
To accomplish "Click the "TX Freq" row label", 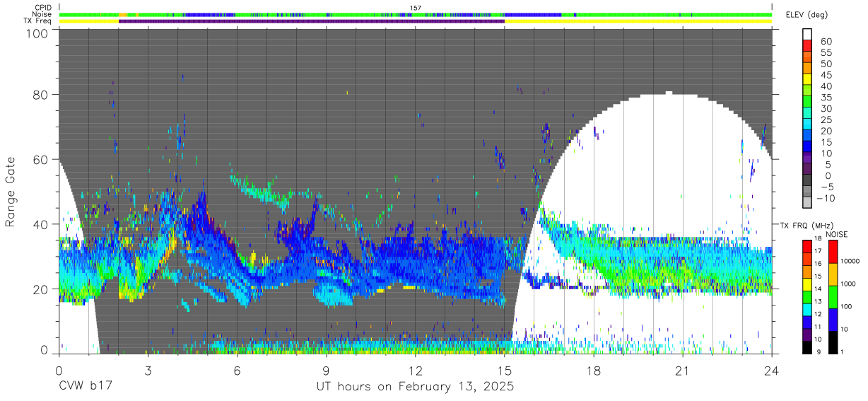I will pos(39,21).
